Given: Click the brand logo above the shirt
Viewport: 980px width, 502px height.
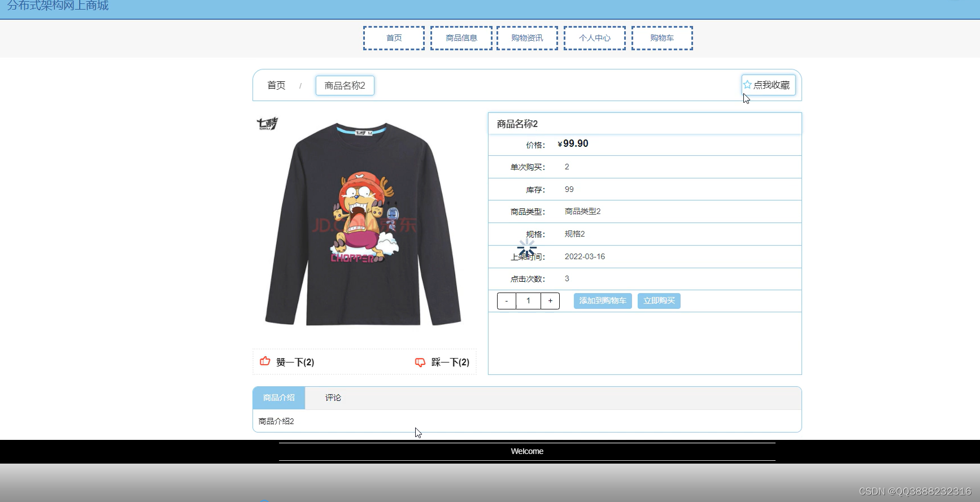Looking at the screenshot, I should click(267, 124).
